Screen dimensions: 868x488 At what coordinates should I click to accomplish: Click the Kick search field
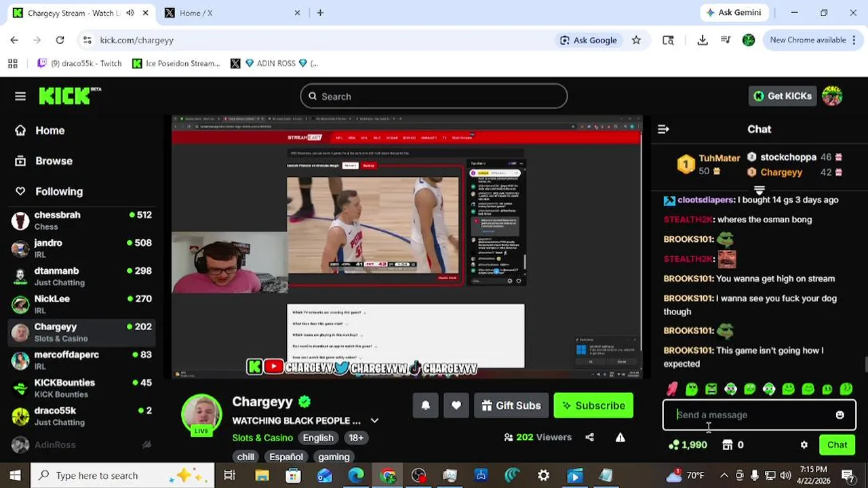tap(434, 96)
